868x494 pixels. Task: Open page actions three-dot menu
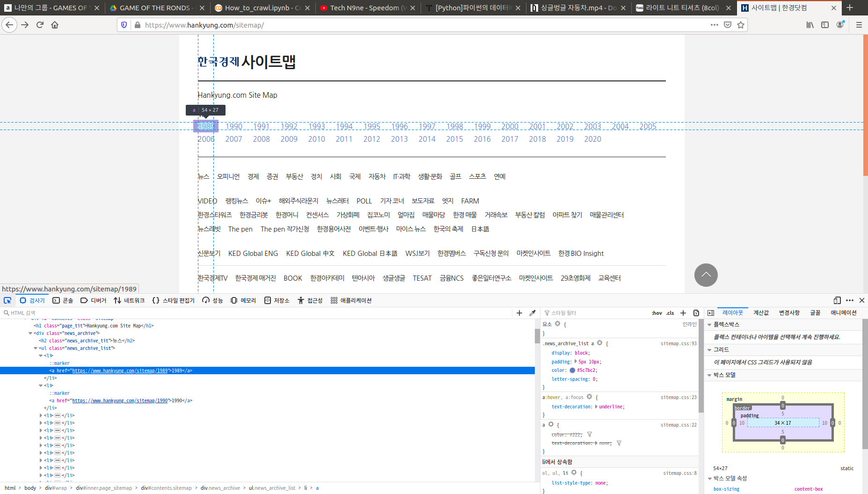coord(714,25)
